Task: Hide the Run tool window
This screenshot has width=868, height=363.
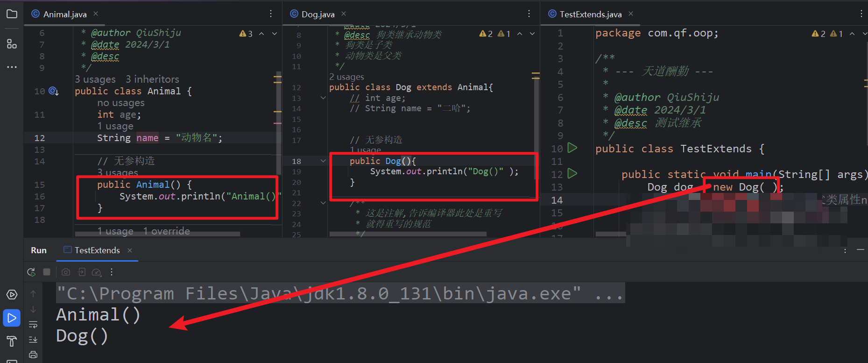Action: (x=861, y=250)
